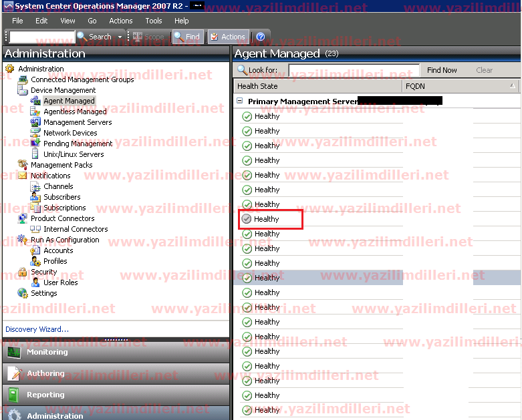Click the Settings globe icon

pos(23,293)
